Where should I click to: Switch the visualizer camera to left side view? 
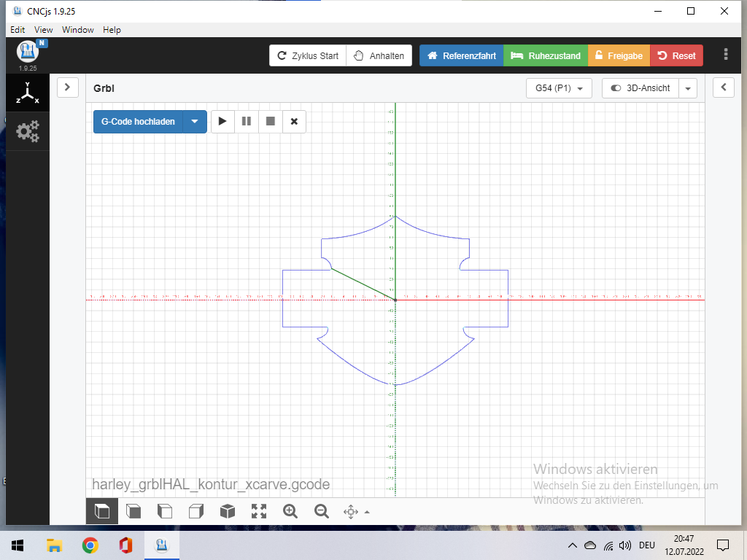pyautogui.click(x=165, y=511)
